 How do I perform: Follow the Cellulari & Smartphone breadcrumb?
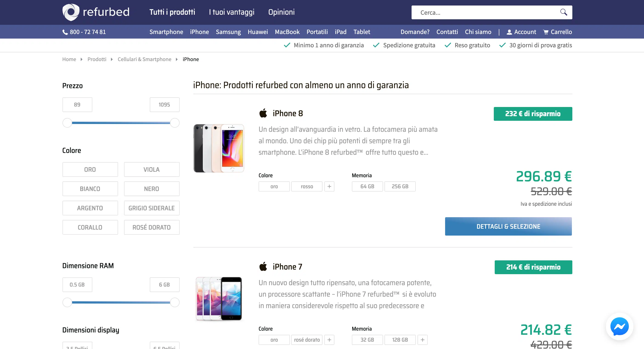click(x=144, y=59)
